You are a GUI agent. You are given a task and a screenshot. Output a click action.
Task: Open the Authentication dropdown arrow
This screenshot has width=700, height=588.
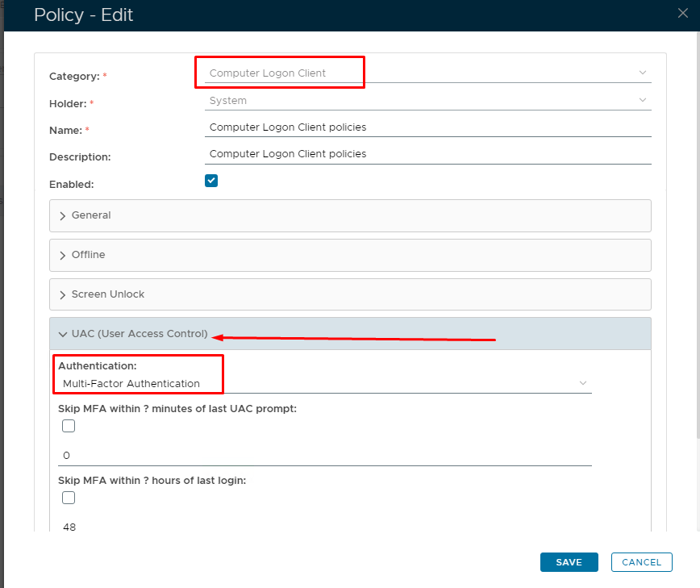(583, 383)
